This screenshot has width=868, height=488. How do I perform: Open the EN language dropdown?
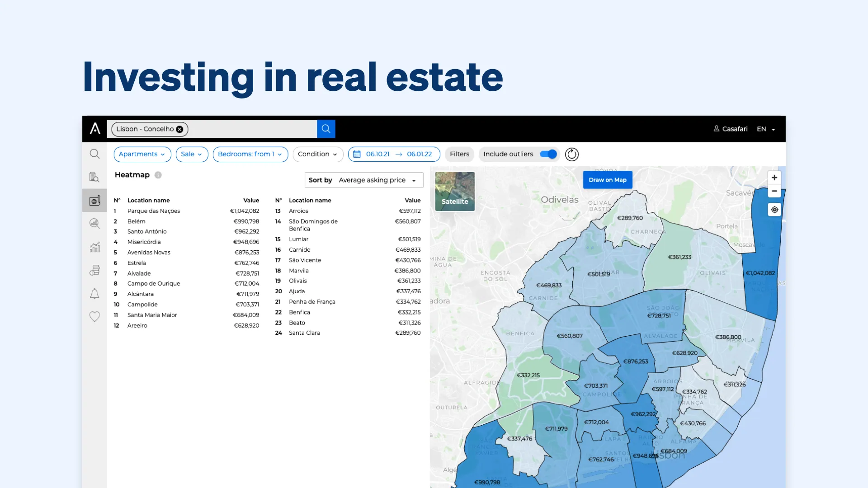[766, 129]
